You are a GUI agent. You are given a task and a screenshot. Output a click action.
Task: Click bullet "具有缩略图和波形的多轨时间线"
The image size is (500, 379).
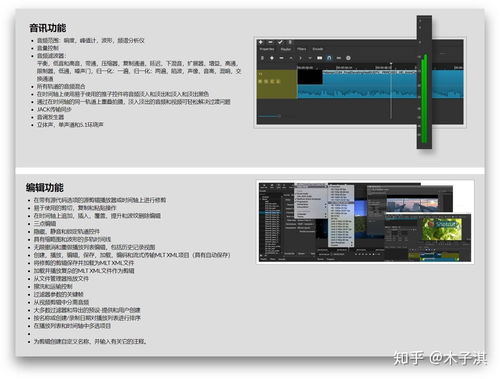[72, 239]
